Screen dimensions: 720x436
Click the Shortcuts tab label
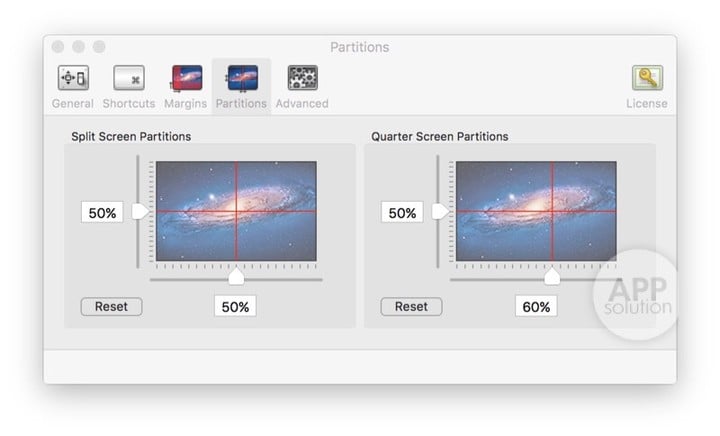coord(128,103)
